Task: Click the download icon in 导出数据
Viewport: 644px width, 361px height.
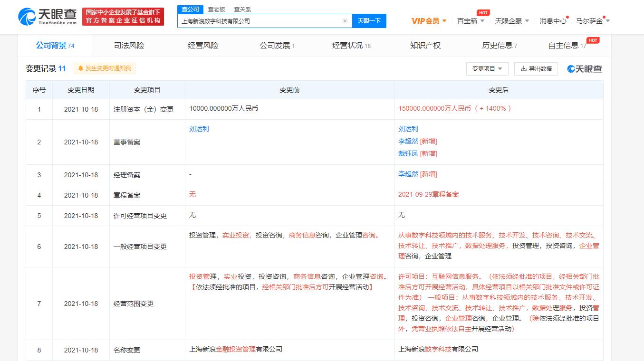Action: click(524, 68)
